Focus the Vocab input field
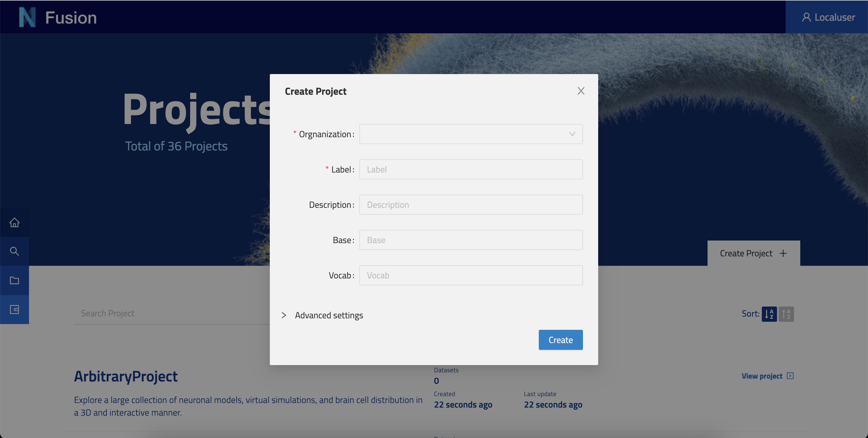 coord(471,276)
